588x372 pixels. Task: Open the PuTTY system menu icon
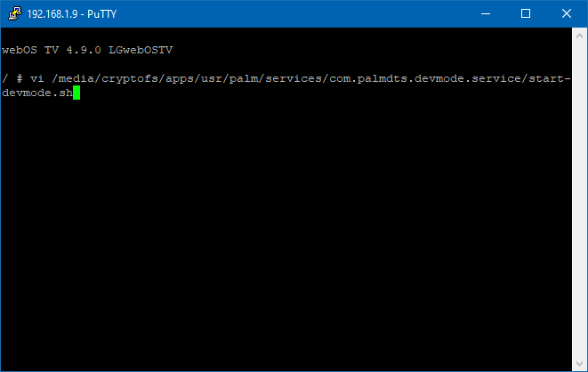coord(14,13)
